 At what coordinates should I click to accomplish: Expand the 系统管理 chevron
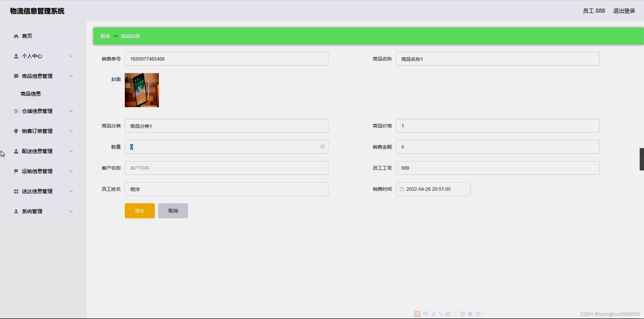[71, 211]
